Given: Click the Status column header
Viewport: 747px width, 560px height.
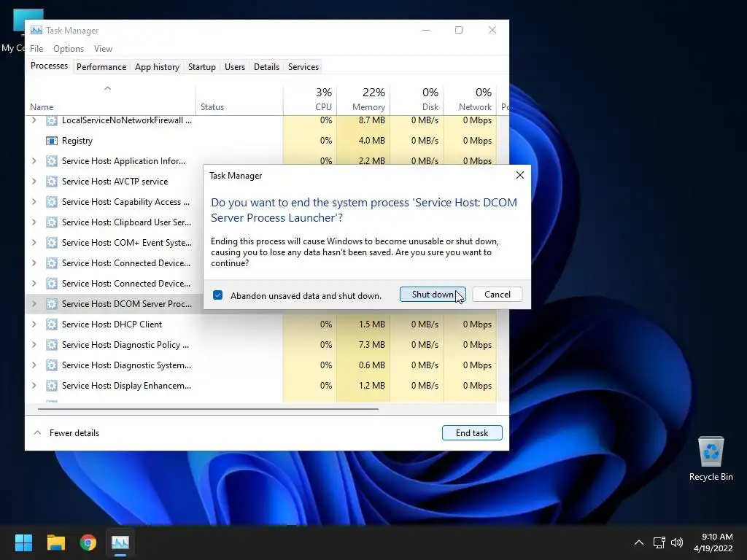Looking at the screenshot, I should 239,99.
